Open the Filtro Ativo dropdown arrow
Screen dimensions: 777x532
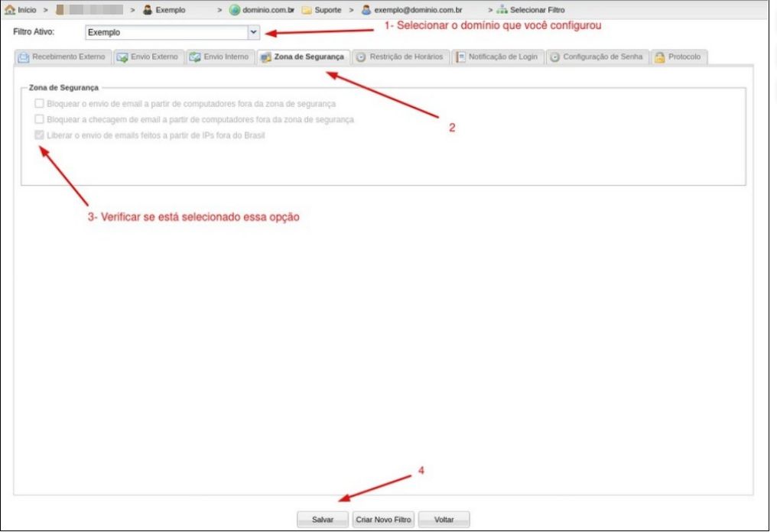coord(253,32)
